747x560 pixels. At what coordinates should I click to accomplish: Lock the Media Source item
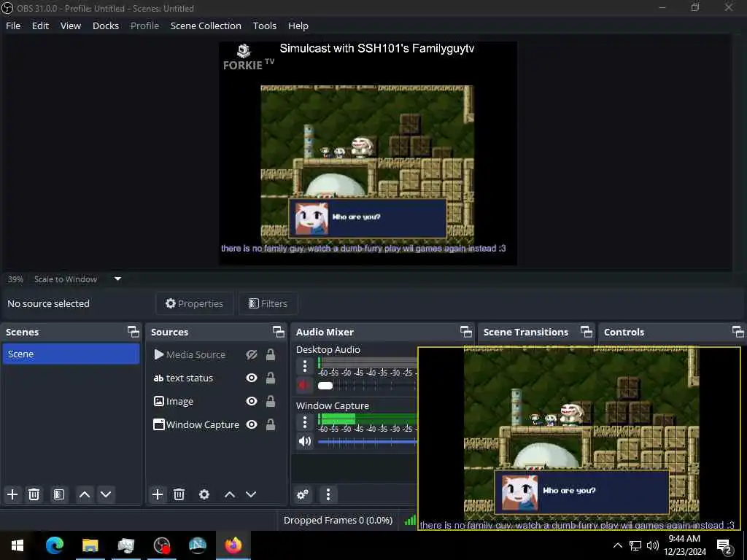[271, 355]
